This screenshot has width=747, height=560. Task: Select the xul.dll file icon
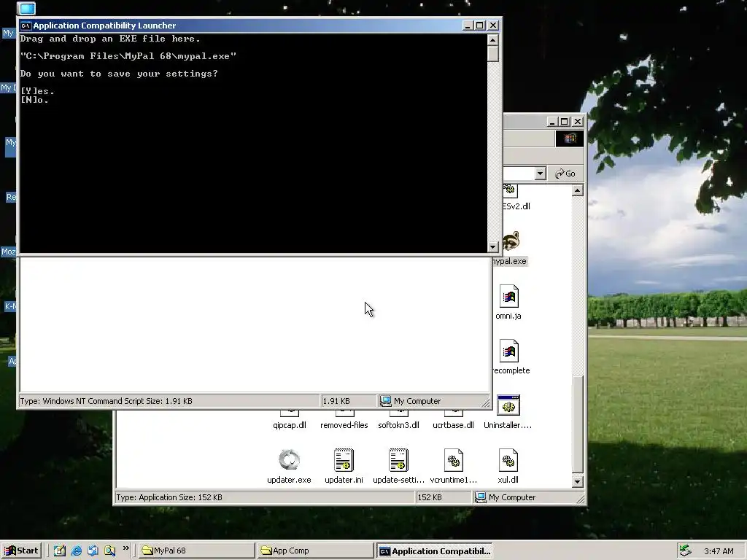click(508, 460)
